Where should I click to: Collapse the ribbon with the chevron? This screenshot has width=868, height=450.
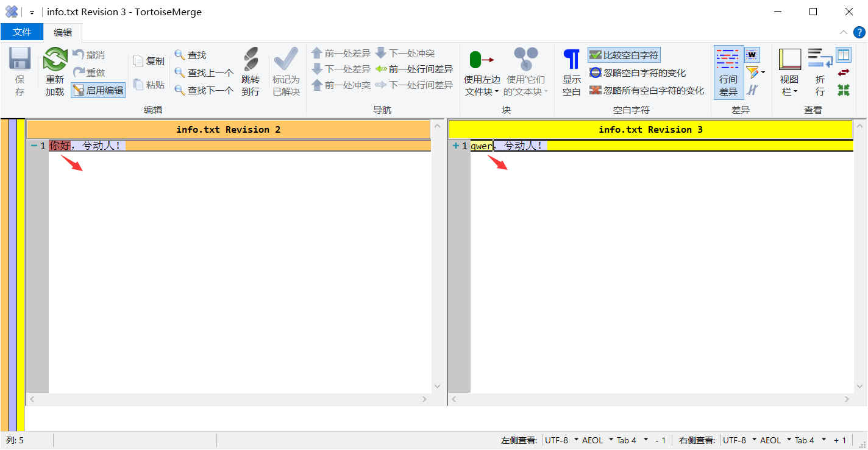(x=844, y=32)
